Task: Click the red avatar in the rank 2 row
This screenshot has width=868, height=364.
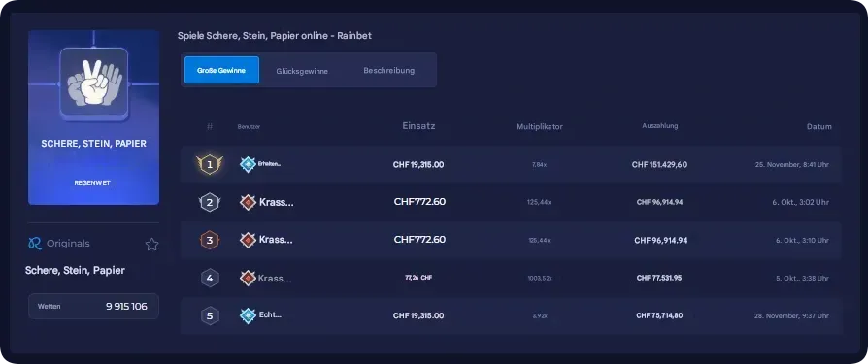Action: (248, 202)
